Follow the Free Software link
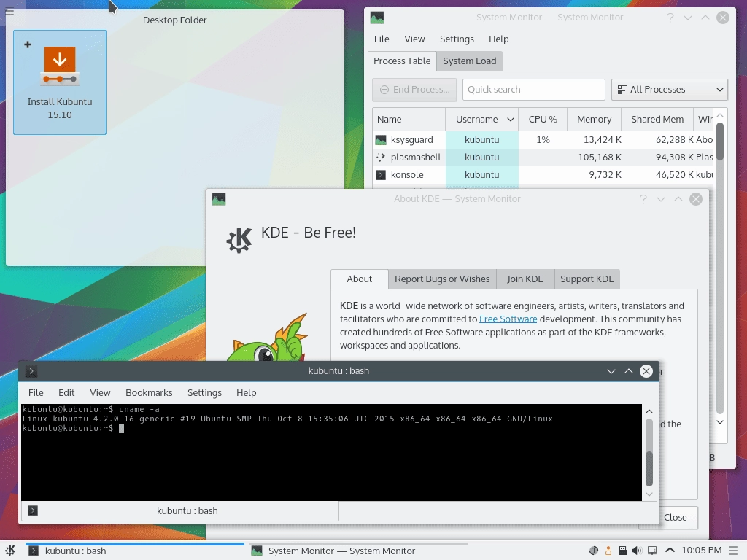 pyautogui.click(x=508, y=319)
